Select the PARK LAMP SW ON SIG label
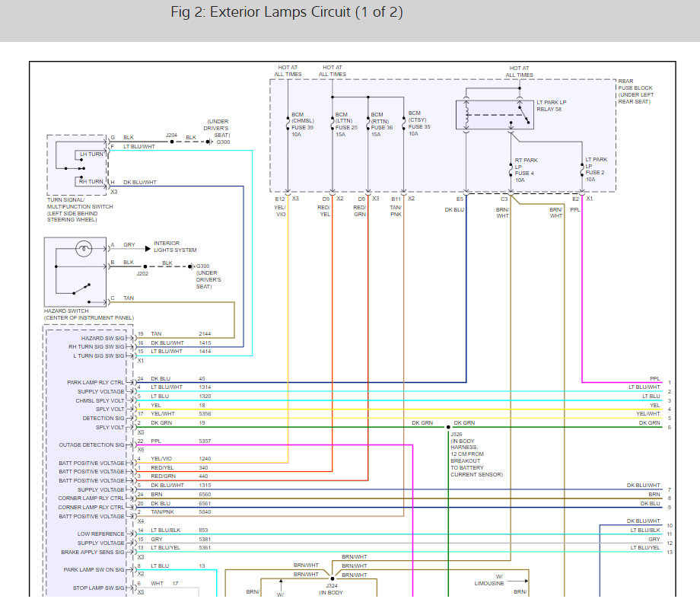Screen dimensions: 700x615 click(x=94, y=570)
